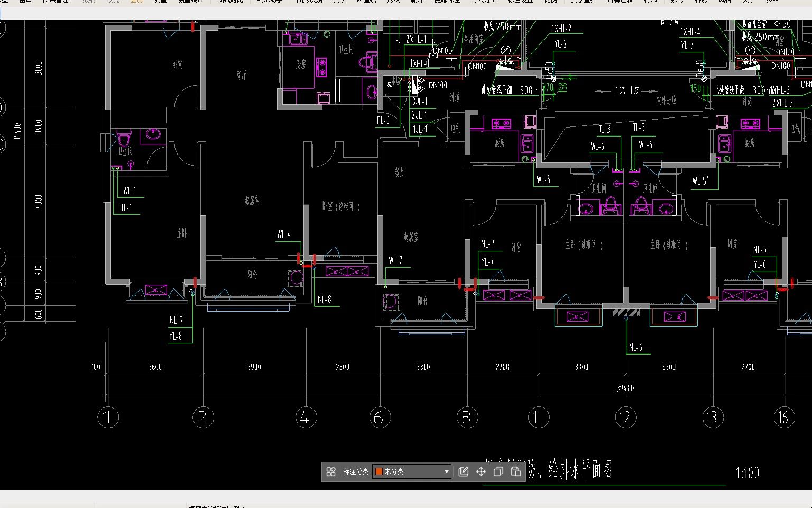Click the 4300 vertical dimension text
The width and height of the screenshot is (812, 508).
tap(39, 202)
